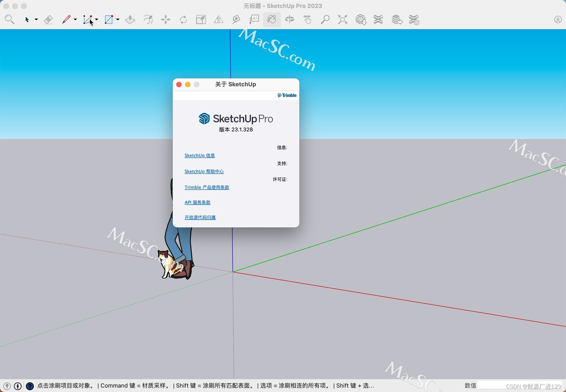This screenshot has height=392, width=566.
Task: Focus the 数值 measurements input field
Action: [x=520, y=386]
